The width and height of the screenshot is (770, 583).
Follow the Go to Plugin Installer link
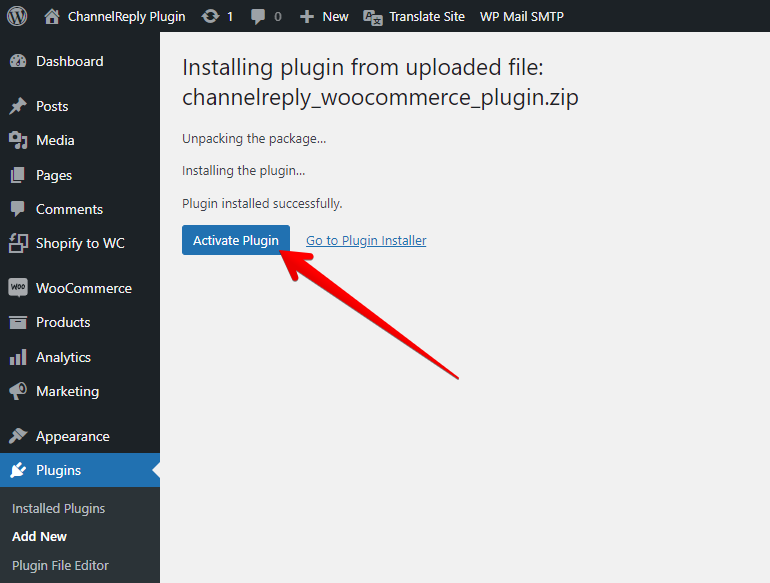[366, 241]
